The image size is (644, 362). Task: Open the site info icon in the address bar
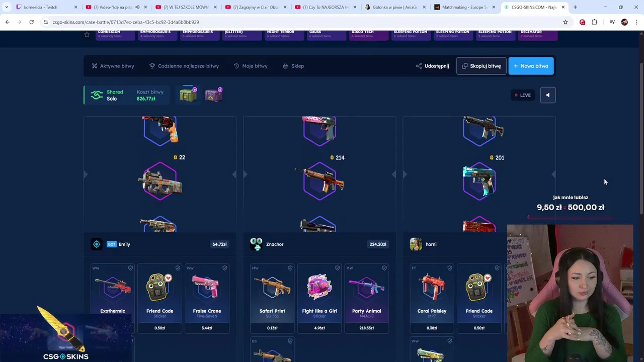(x=46, y=22)
